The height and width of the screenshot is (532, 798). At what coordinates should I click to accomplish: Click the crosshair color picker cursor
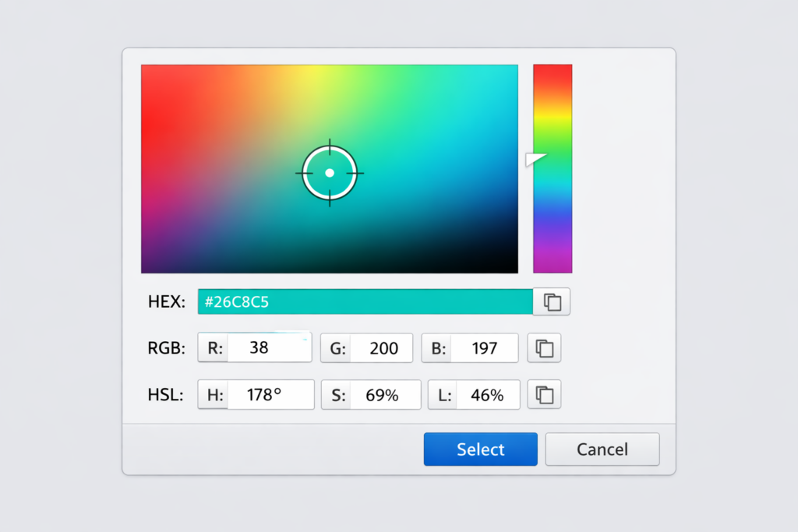[330, 172]
